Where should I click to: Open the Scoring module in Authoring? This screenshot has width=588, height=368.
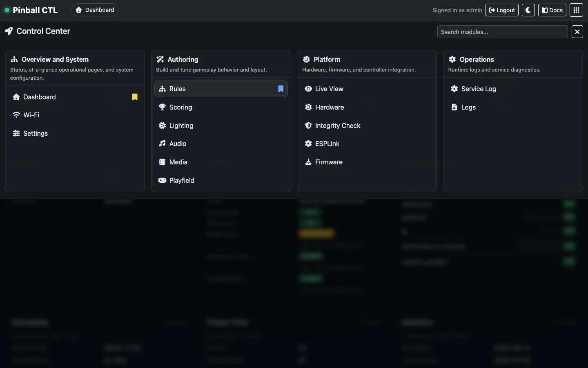coord(180,107)
